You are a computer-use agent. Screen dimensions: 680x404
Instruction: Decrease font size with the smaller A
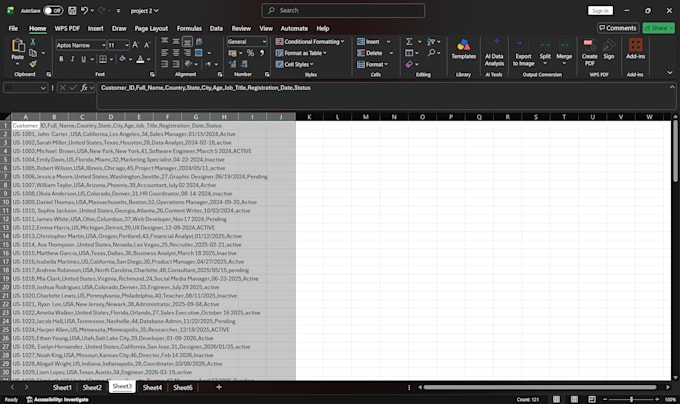coord(147,45)
